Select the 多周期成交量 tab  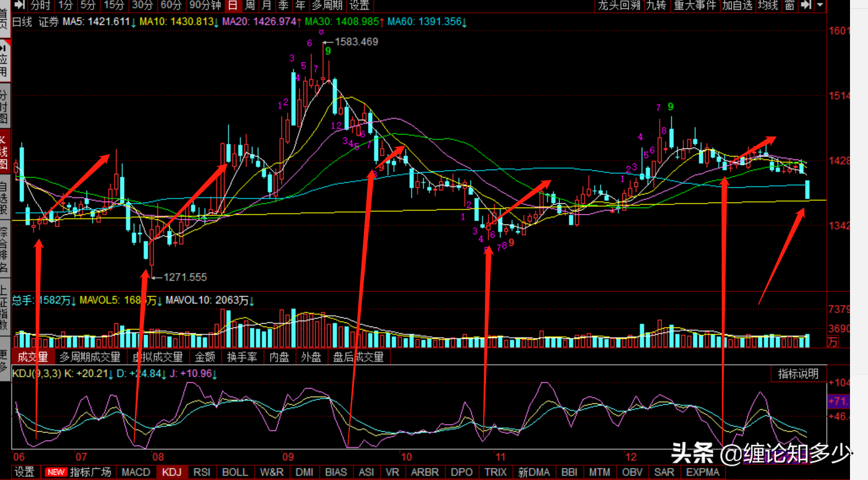pyautogui.click(x=90, y=357)
